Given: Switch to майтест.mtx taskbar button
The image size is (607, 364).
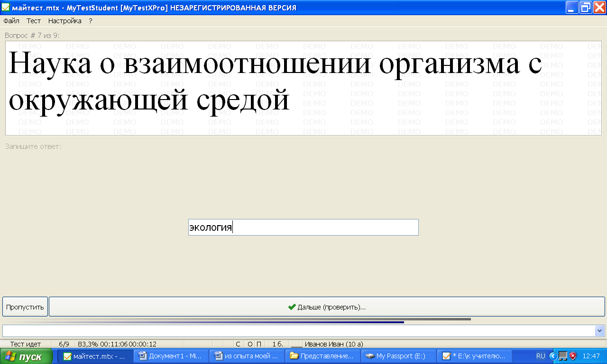Looking at the screenshot, I should tap(95, 356).
